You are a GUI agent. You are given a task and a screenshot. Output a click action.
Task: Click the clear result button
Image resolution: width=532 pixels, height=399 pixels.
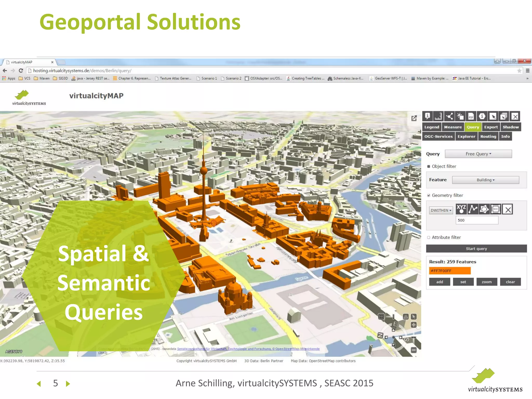click(x=510, y=282)
